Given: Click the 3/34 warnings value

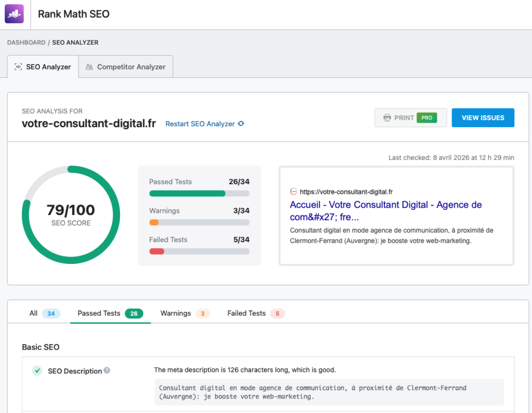Looking at the screenshot, I should (241, 211).
